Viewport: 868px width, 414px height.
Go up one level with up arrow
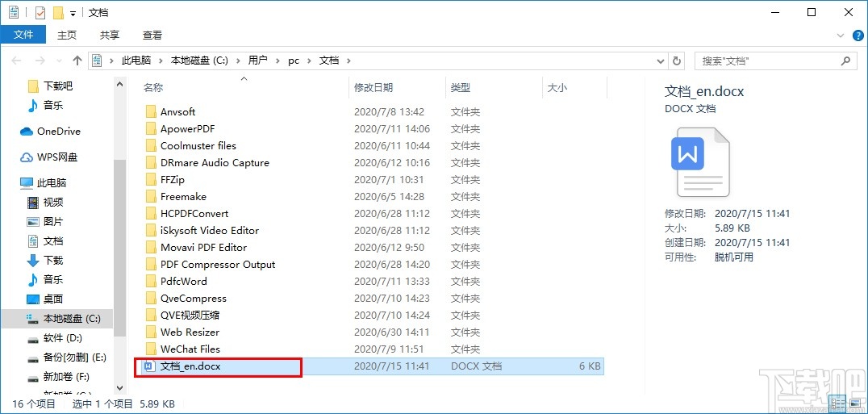coord(77,61)
